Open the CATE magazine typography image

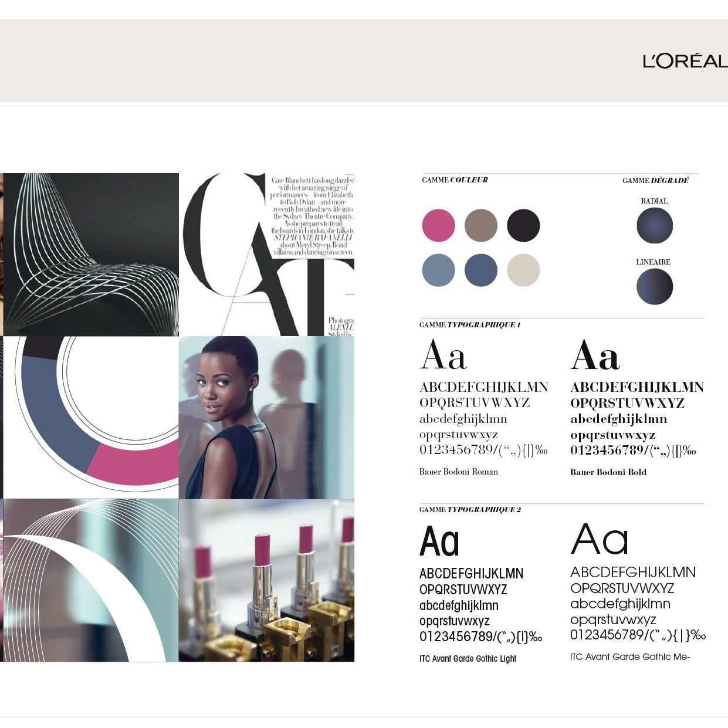tap(266, 255)
